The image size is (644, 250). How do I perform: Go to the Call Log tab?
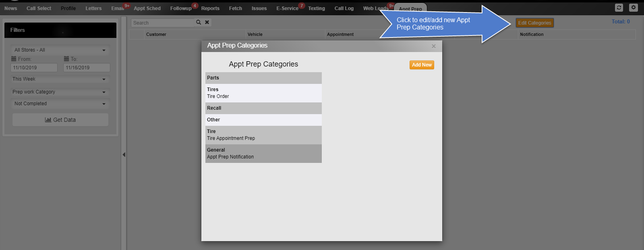click(x=344, y=8)
